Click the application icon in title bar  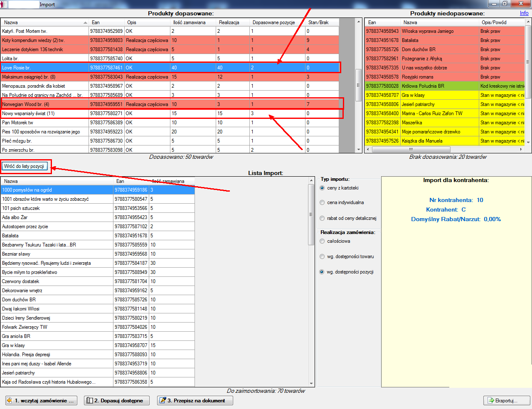click(4, 4)
